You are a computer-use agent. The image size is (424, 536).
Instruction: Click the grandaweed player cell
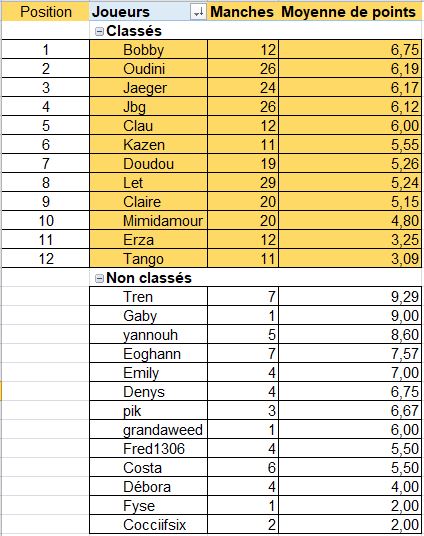tap(148, 430)
